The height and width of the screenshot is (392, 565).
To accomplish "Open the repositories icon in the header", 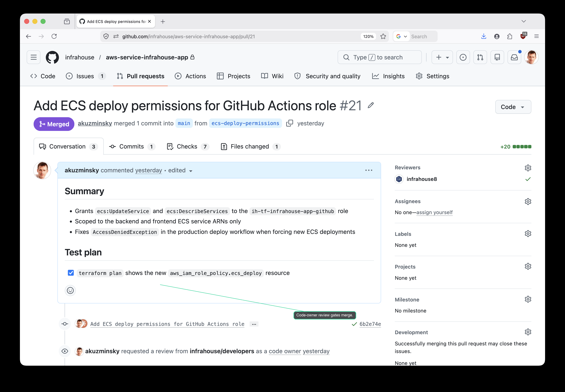I will coord(497,57).
